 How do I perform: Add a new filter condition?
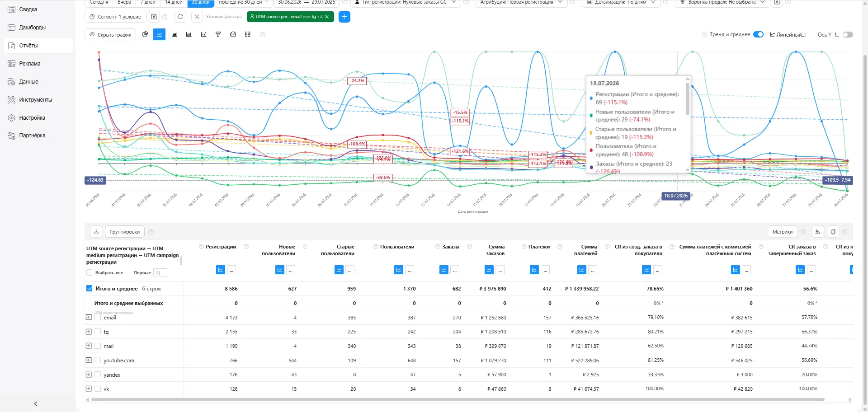point(344,17)
